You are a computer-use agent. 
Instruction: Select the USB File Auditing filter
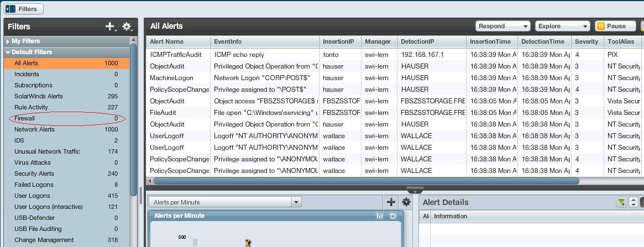click(x=66, y=229)
